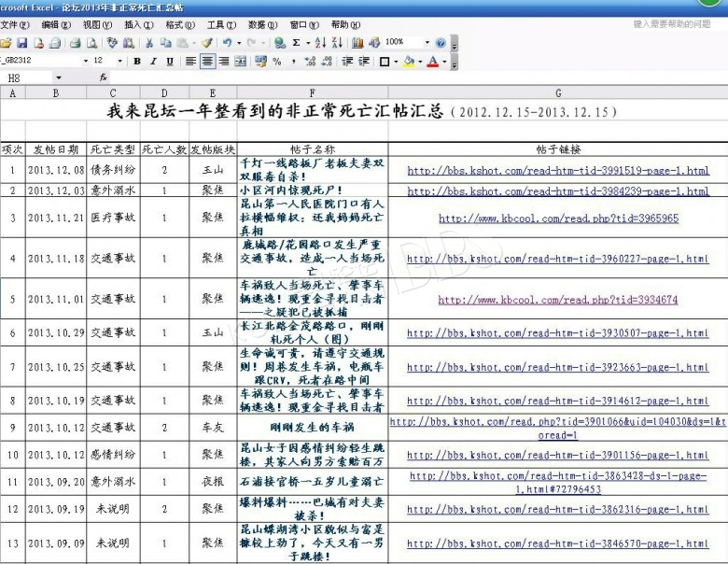Save the workbook with the floppy icon
Viewport: 728px width, 564px height.
tap(22, 43)
